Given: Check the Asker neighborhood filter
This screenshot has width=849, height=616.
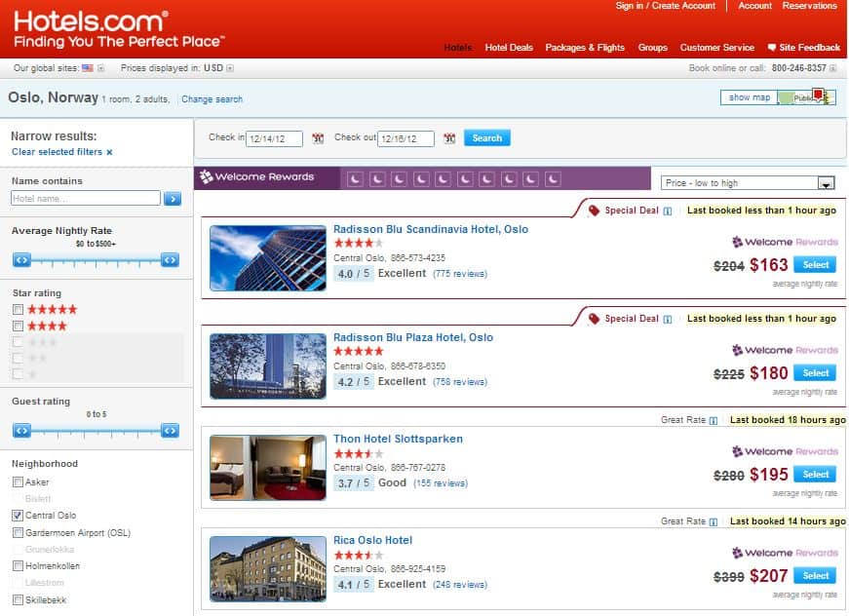Looking at the screenshot, I should point(18,481).
